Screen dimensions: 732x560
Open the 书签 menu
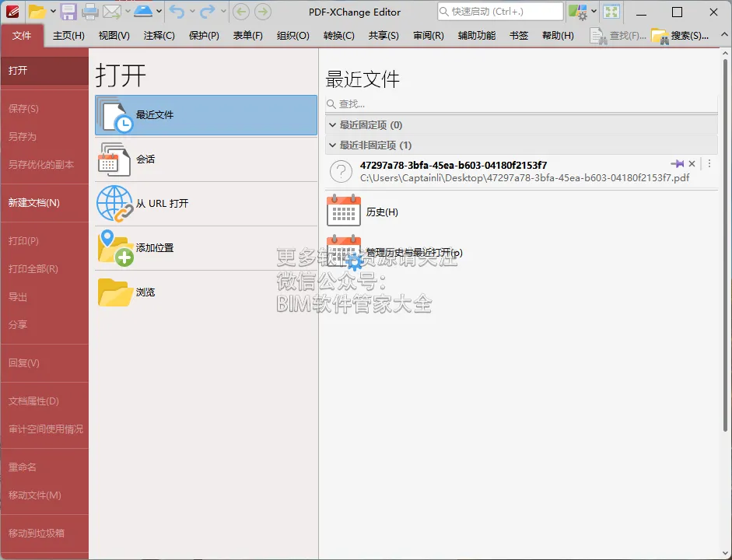click(519, 36)
